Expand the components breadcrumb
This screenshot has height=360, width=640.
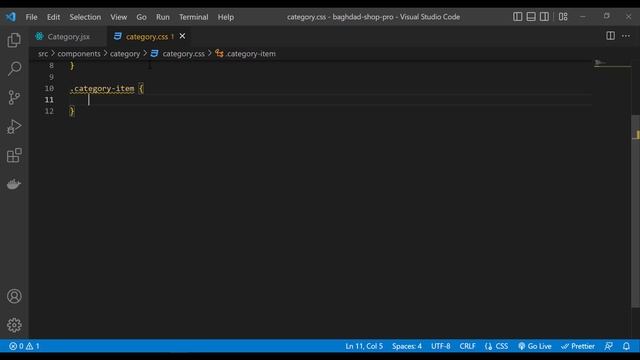79,53
